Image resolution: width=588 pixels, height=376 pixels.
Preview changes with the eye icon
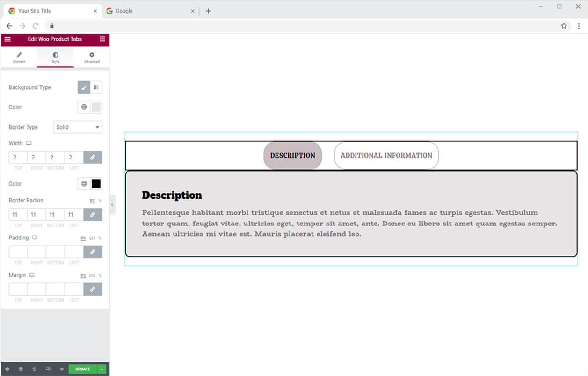[61, 369]
